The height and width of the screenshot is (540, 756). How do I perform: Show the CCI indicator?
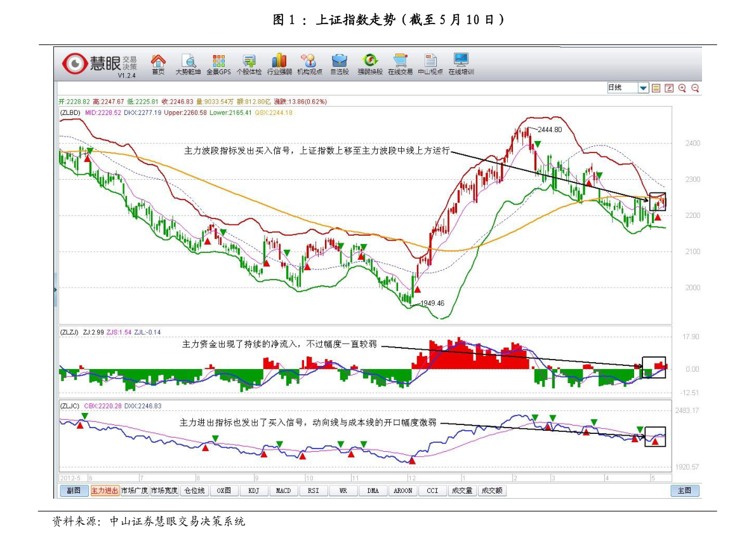432,491
